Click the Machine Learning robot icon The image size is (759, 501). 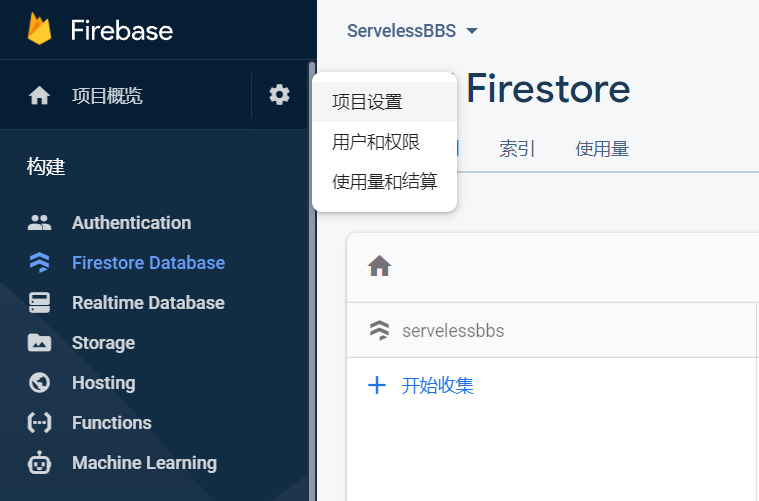[x=39, y=462]
